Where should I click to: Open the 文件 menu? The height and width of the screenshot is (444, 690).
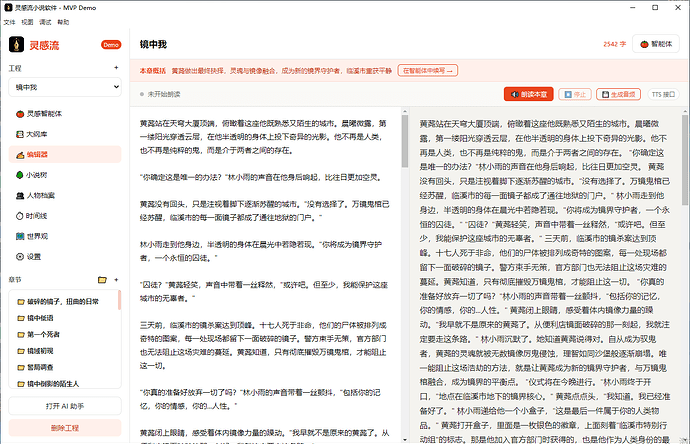click(9, 22)
